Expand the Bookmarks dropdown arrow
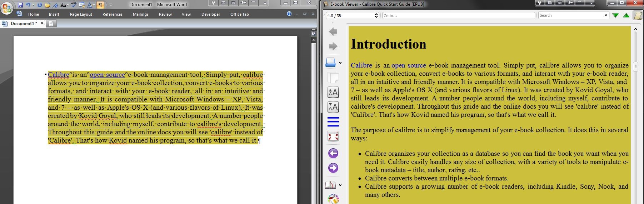The height and width of the screenshot is (204, 644). (x=340, y=185)
